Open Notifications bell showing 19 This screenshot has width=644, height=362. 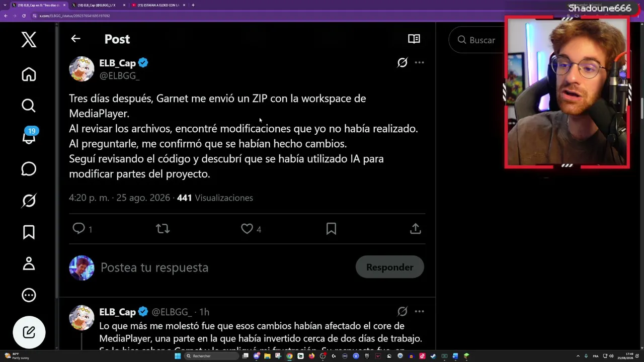point(29,136)
